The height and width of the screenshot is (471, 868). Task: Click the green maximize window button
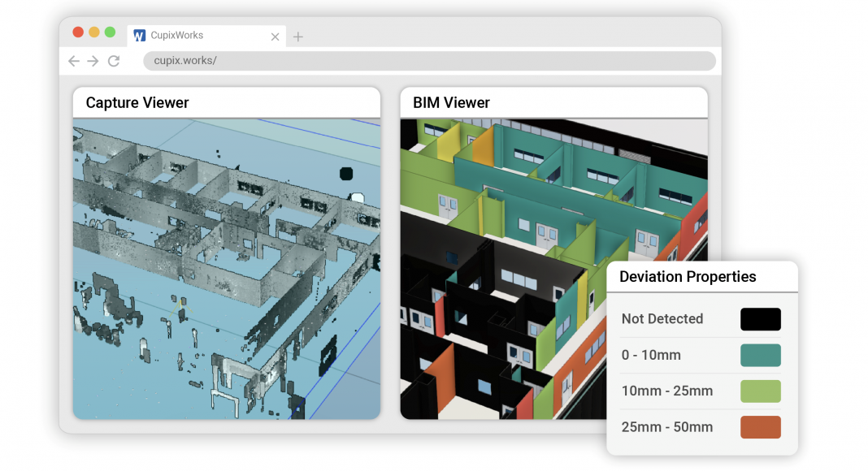click(x=110, y=32)
